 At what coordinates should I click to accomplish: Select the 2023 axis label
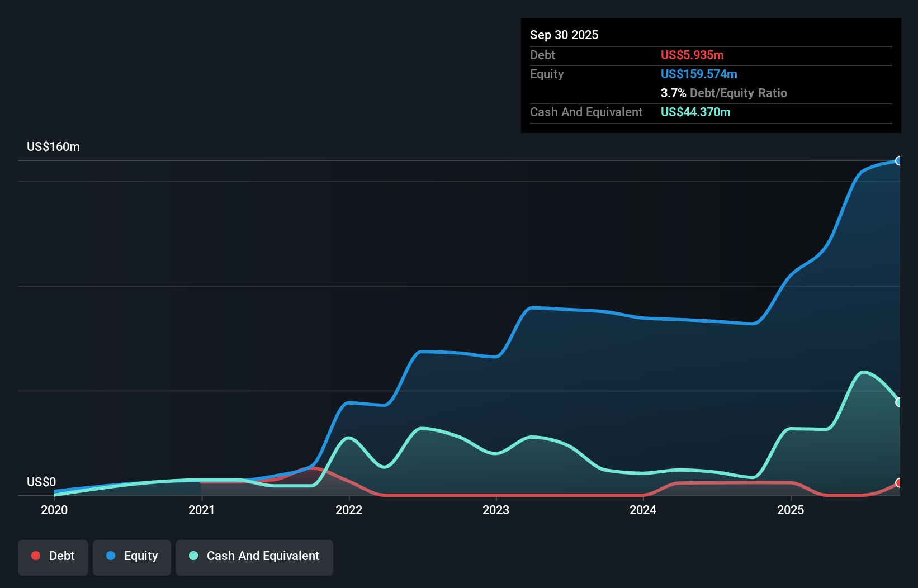[x=496, y=510]
